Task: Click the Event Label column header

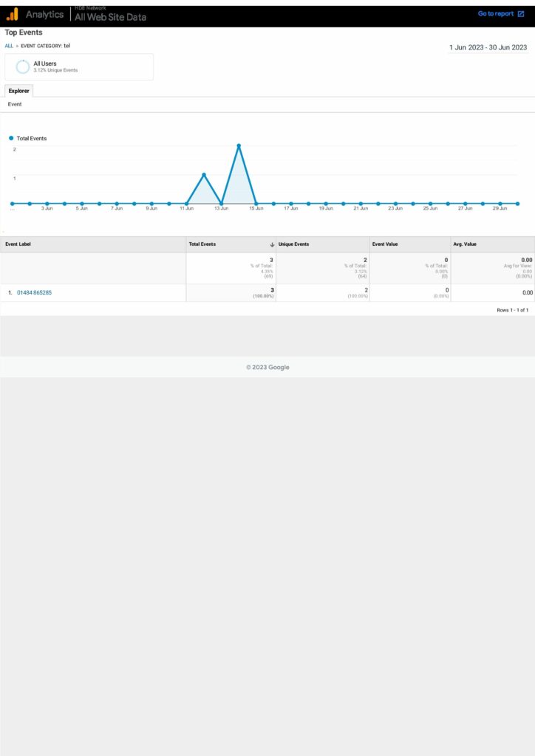Action: (x=18, y=244)
